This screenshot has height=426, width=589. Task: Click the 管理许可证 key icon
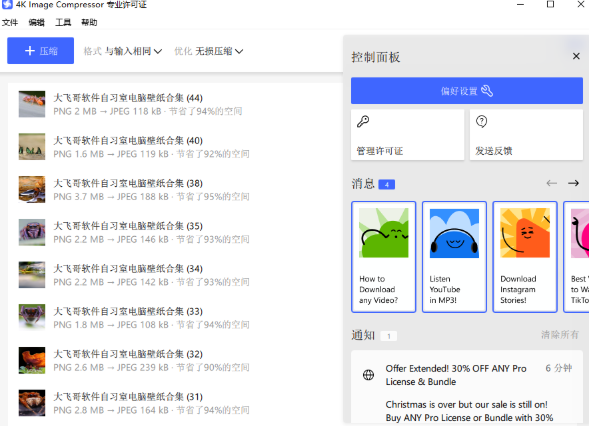pos(363,121)
